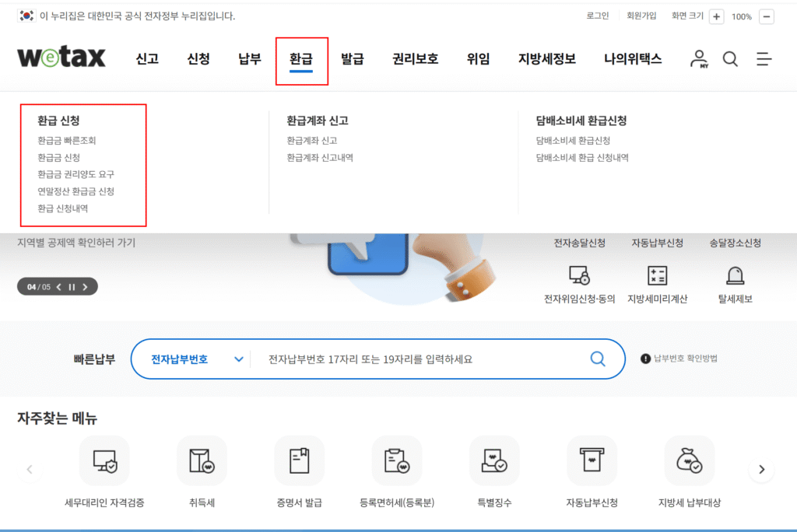The height and width of the screenshot is (532, 797).
Task: Go to next banner slide
Action: click(x=85, y=287)
